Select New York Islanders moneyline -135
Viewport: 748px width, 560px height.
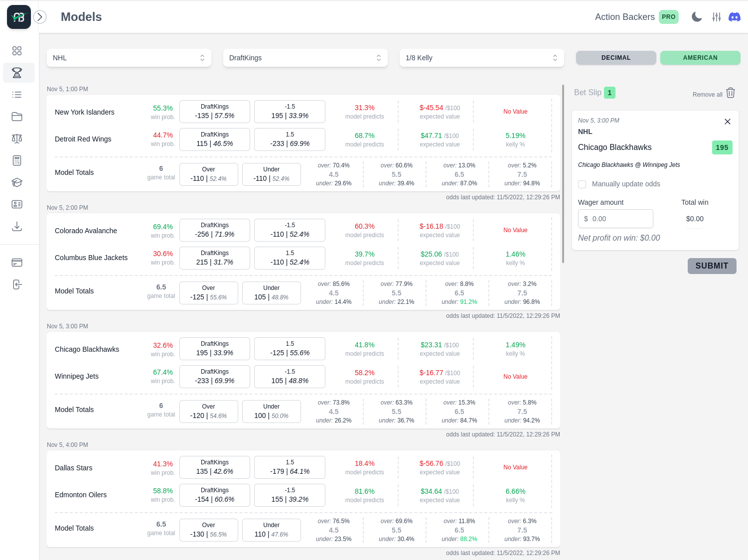(x=215, y=112)
